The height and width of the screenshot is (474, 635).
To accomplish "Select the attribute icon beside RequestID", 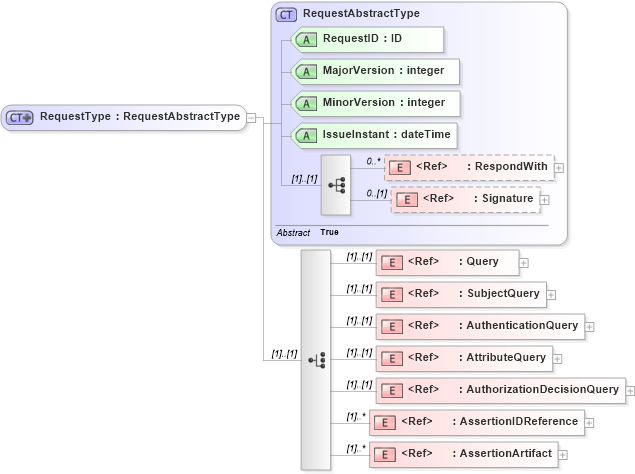I will pyautogui.click(x=306, y=40).
